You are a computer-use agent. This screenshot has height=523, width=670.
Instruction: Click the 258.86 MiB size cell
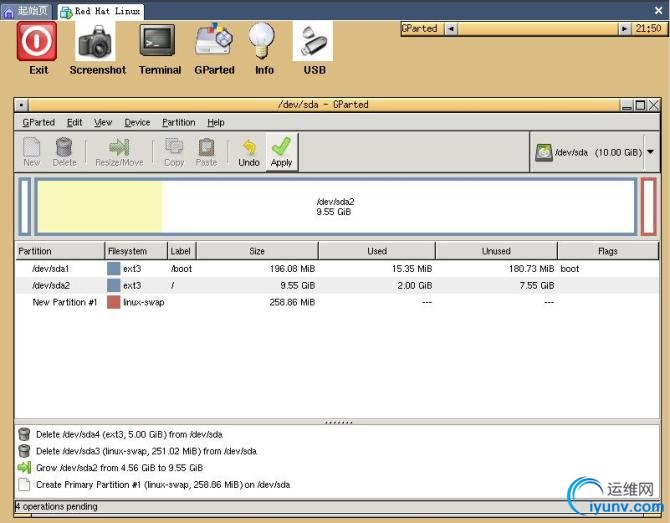(x=292, y=302)
